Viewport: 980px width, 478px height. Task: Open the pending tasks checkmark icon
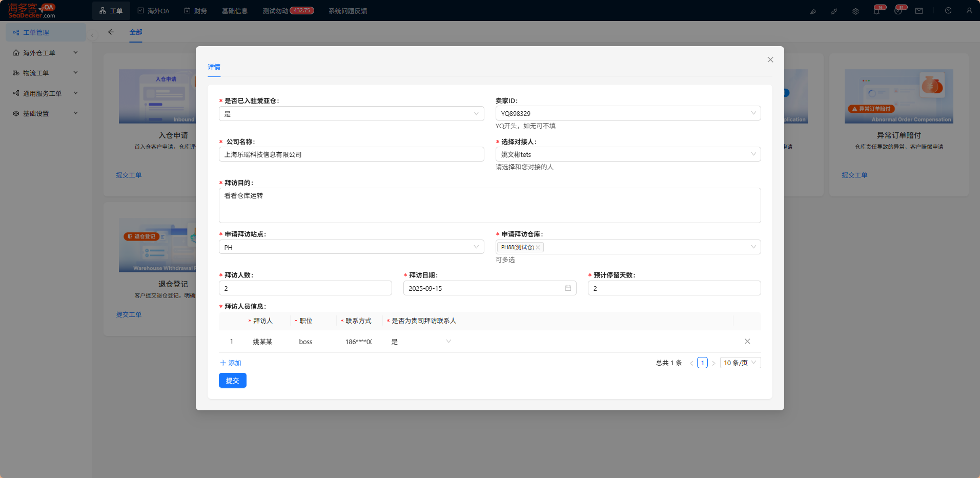tap(898, 11)
